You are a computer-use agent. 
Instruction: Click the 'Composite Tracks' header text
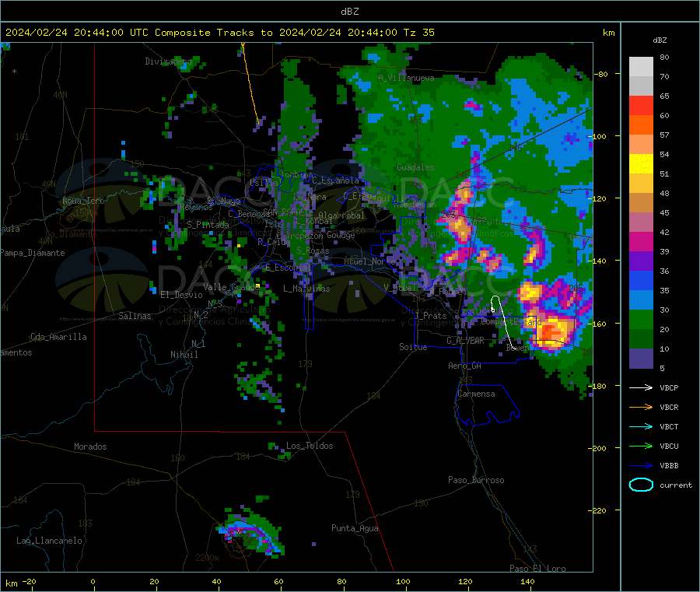click(205, 33)
